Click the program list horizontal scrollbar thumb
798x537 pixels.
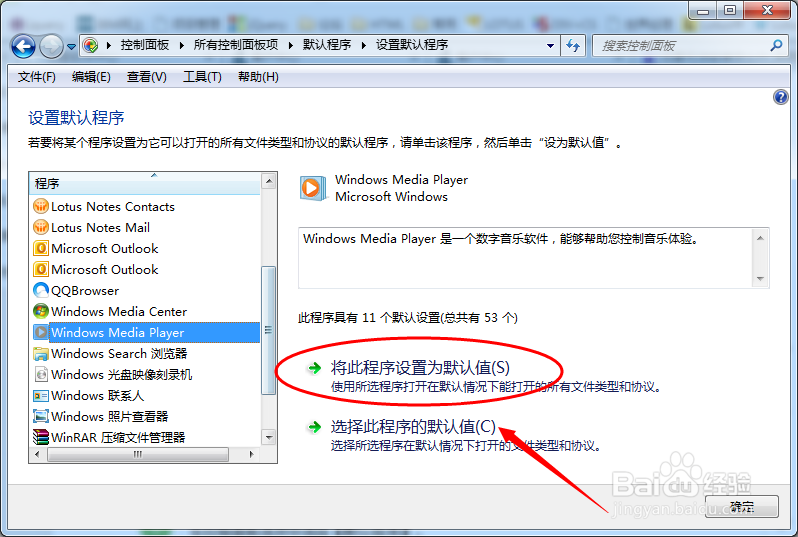pyautogui.click(x=138, y=454)
